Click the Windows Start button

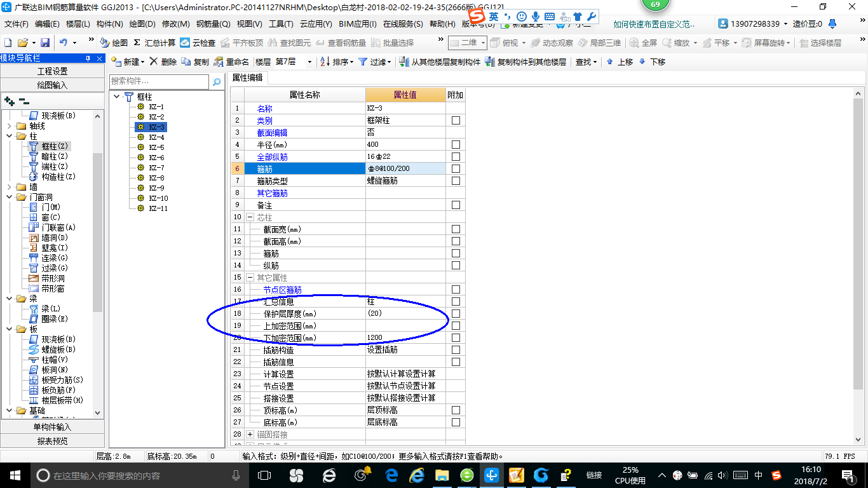15,475
